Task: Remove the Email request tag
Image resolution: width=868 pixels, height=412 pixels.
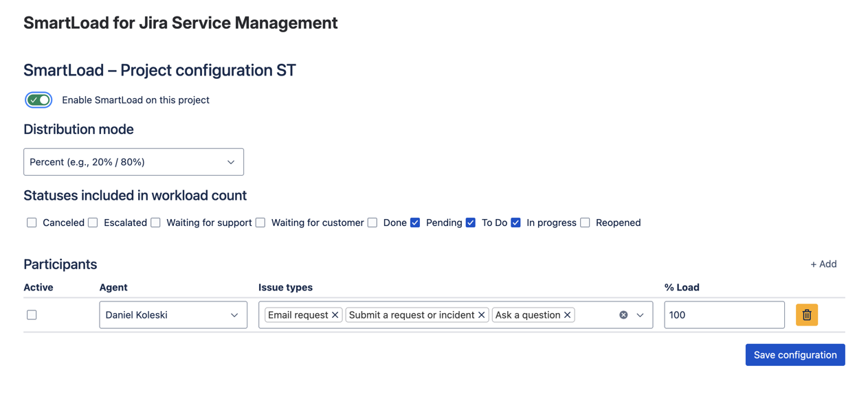Action: (335, 315)
